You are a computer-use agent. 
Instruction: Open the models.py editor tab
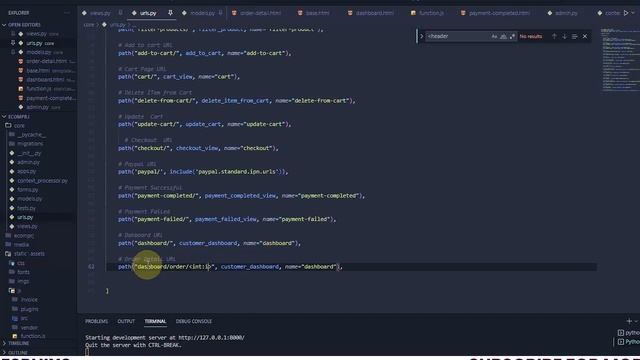point(202,13)
